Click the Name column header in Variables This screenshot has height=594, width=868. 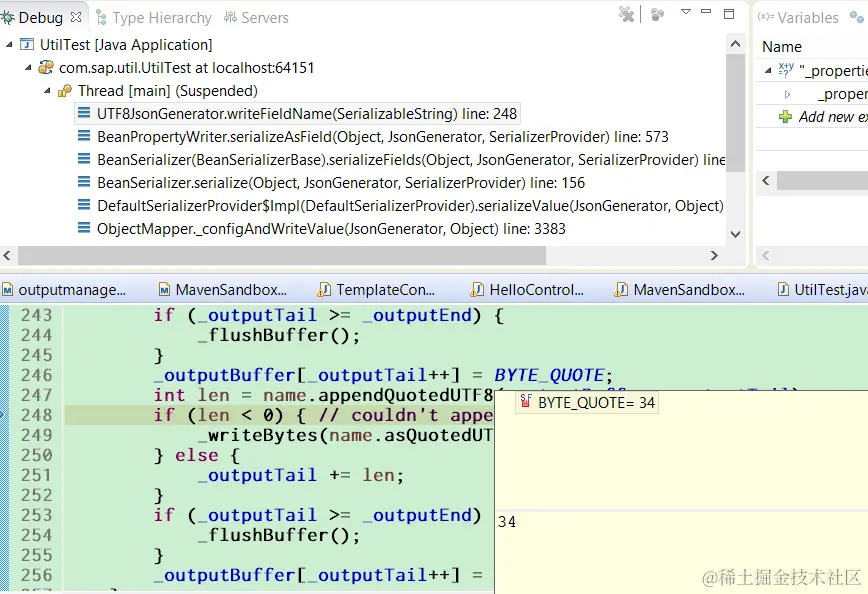pyautogui.click(x=782, y=47)
